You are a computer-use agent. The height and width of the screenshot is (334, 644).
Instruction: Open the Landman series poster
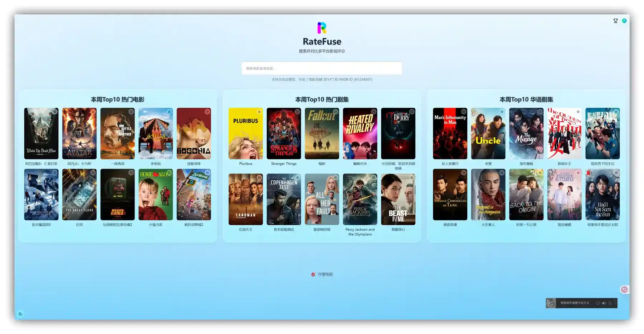coord(245,199)
